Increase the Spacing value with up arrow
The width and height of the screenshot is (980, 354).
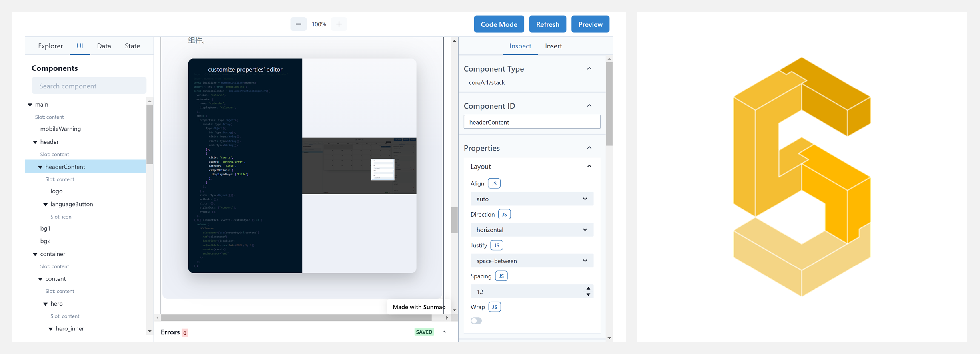[x=588, y=288]
